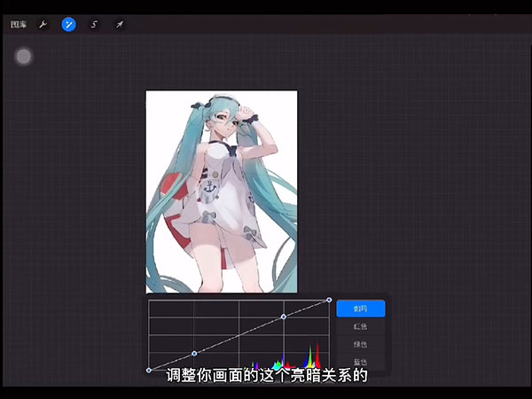Tap the character's raised hand
Image resolution: width=532 pixels, height=399 pixels.
(x=251, y=113)
